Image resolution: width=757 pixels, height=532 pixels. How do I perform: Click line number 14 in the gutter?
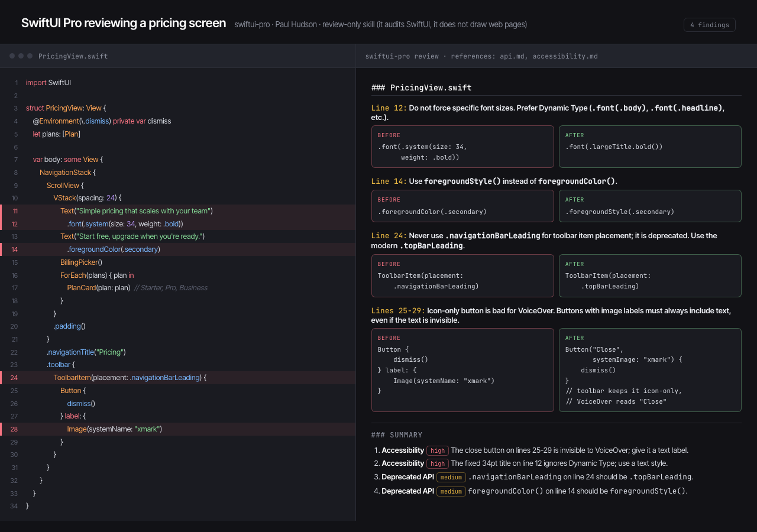[x=14, y=249]
